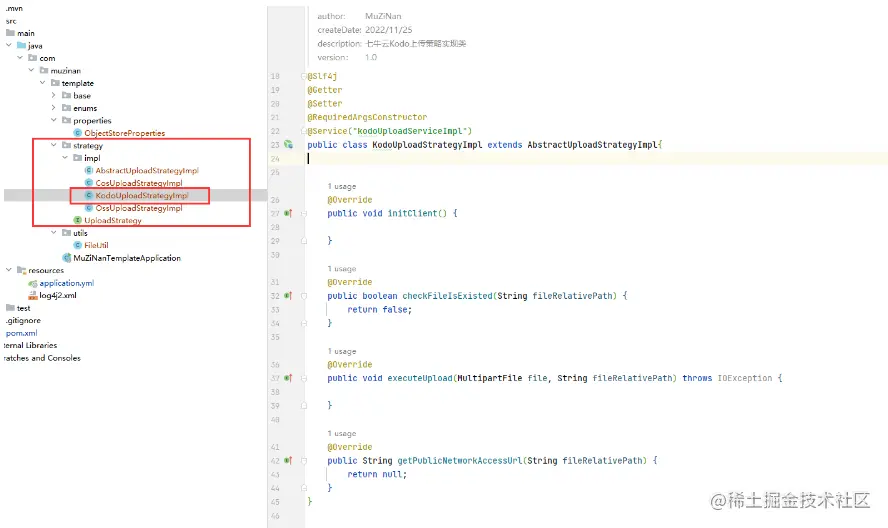Collapse the resources folder chevron
This screenshot has height=528, width=888.
tap(8, 270)
